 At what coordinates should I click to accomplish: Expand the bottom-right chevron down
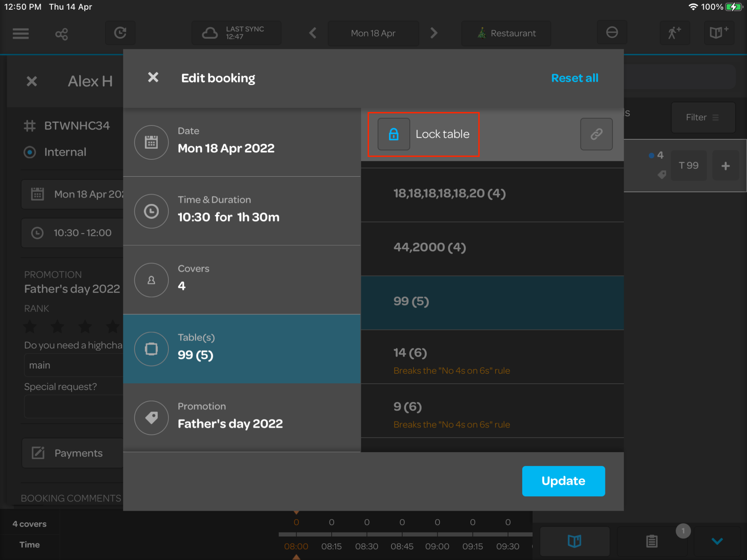point(717,541)
